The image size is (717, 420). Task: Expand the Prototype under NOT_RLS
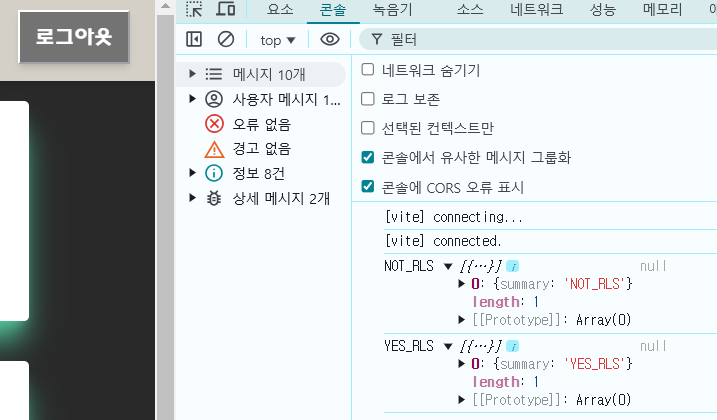click(461, 319)
